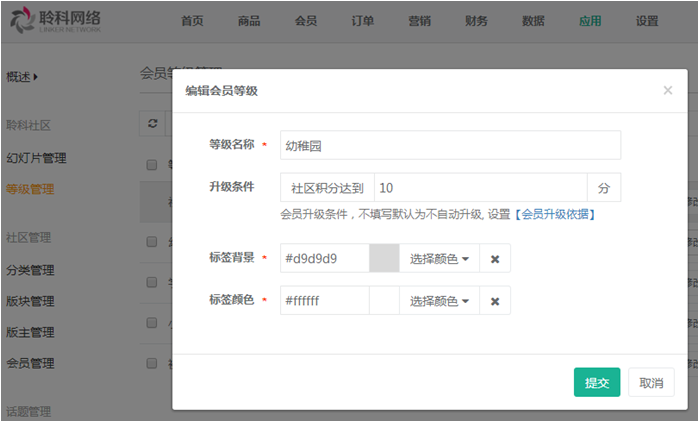Screen dimensions: 700x422
Task: Open the 选择颜色 dropdown for 标签颜色
Action: pos(439,300)
